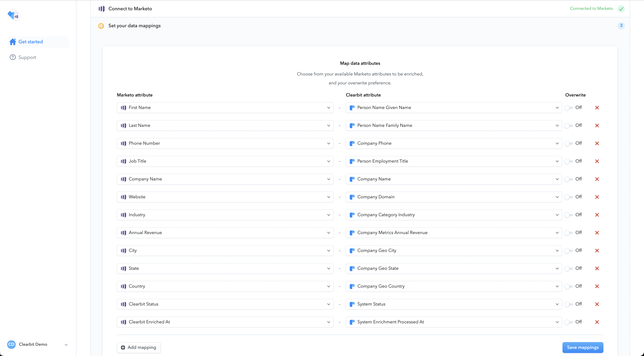Toggle overwrite for City
The width and height of the screenshot is (644, 356).
pos(568,251)
